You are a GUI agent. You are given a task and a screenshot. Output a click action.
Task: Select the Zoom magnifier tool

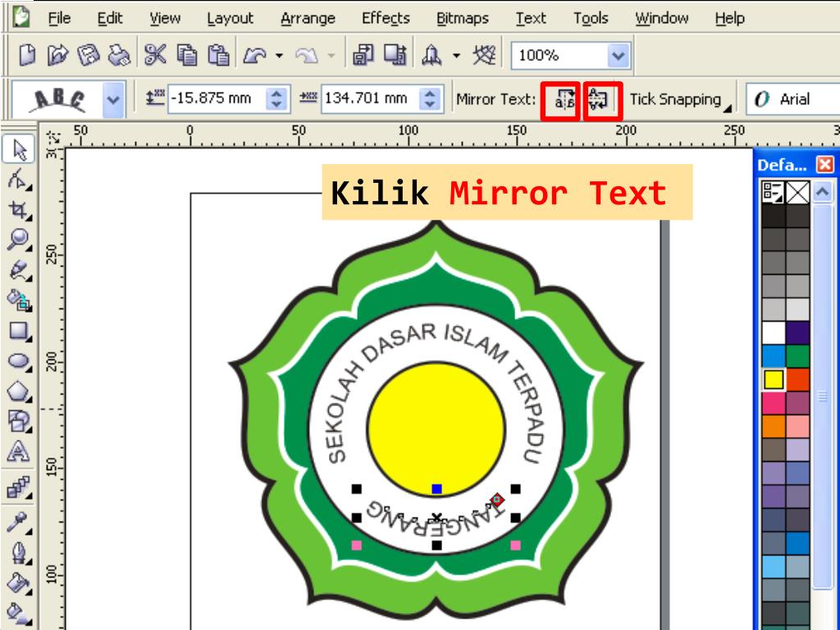19,240
